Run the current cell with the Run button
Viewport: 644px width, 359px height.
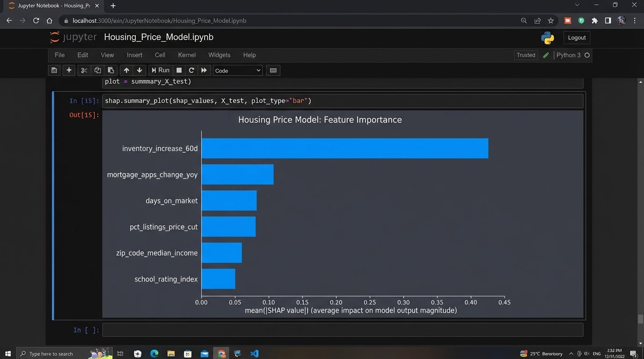(x=160, y=70)
